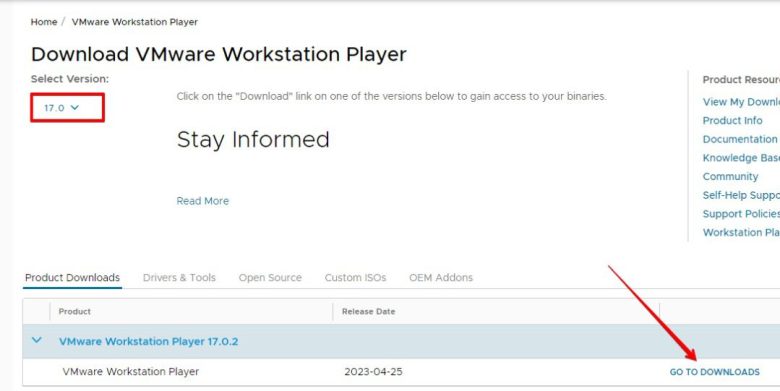The height and width of the screenshot is (391, 780).
Task: Open the Knowledge Base link
Action: pos(741,158)
